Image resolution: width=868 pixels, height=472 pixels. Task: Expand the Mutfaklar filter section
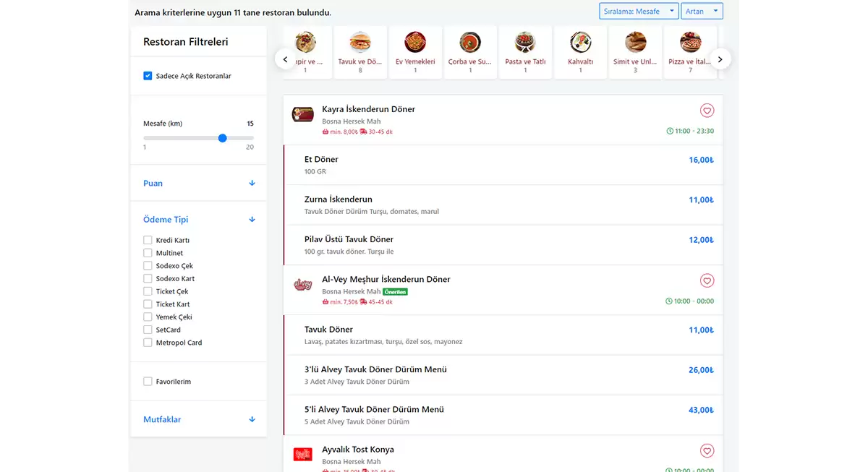point(199,420)
